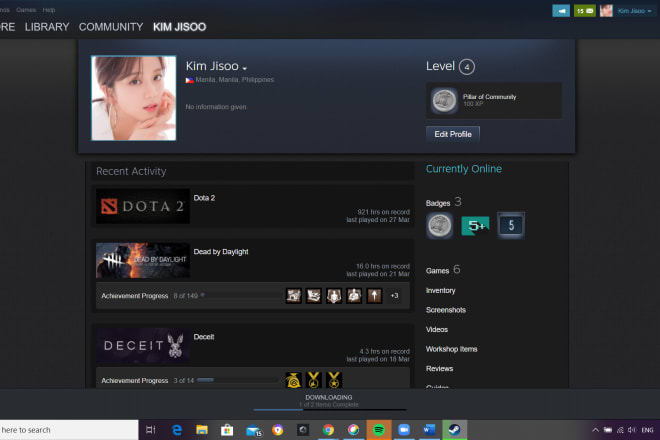Screen dimensions: 660x440
Task: Click the silver community badge under Badges
Action: 439,226
